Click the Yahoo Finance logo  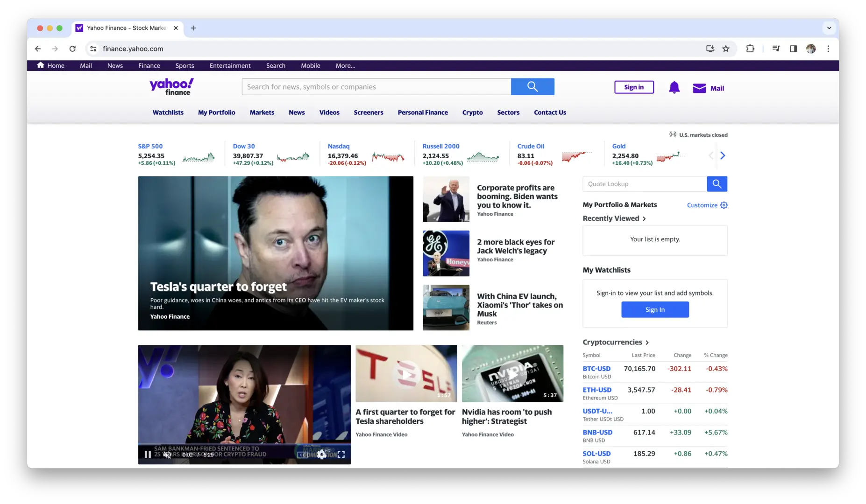pyautogui.click(x=171, y=87)
